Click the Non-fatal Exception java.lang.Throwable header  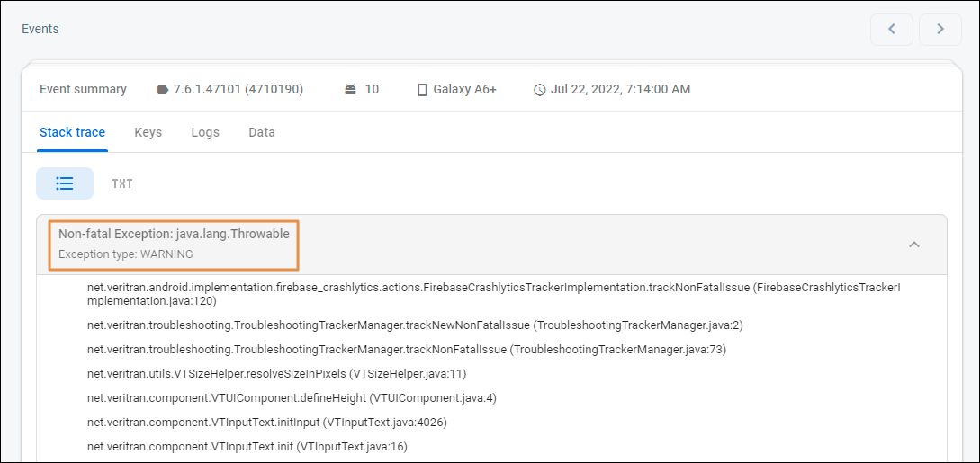tap(174, 235)
